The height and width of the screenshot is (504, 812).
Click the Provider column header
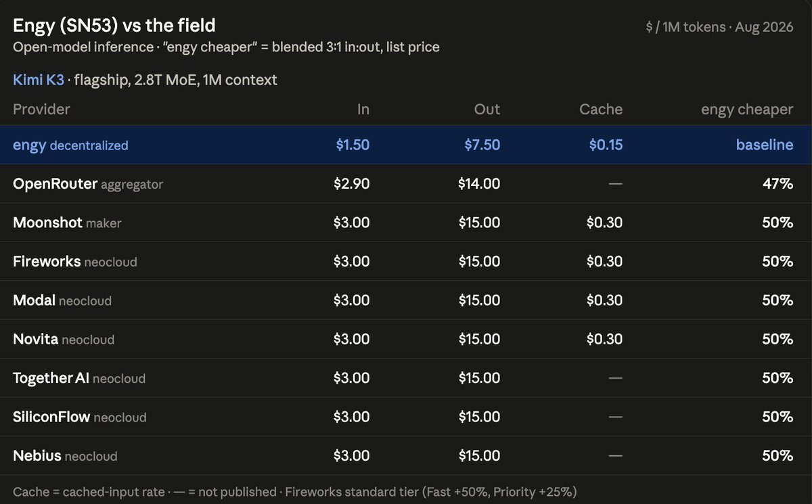coord(41,110)
